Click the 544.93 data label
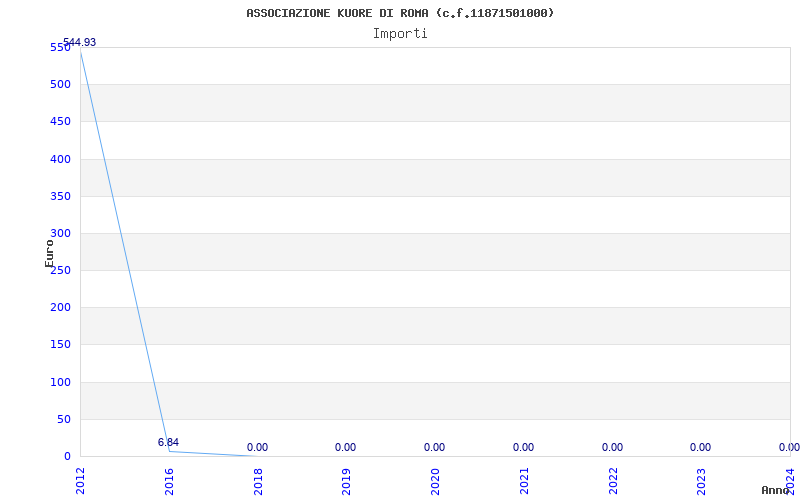The image size is (800, 500). [x=79, y=42]
